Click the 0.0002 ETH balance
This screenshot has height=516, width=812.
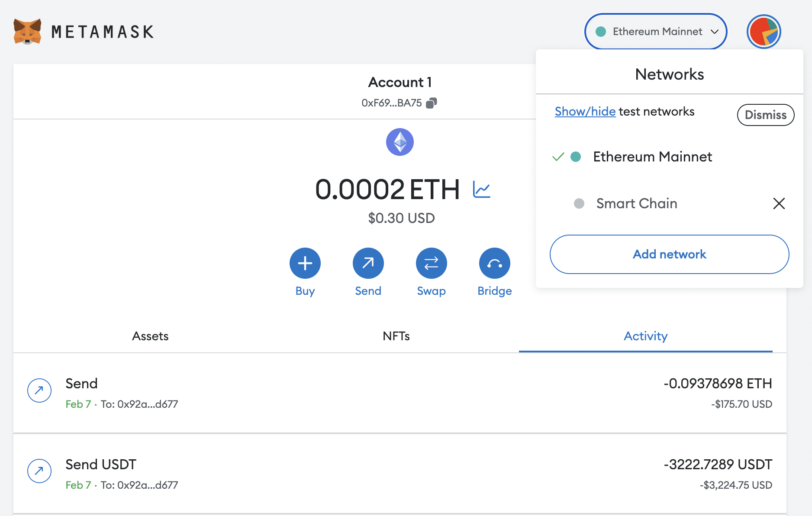387,190
